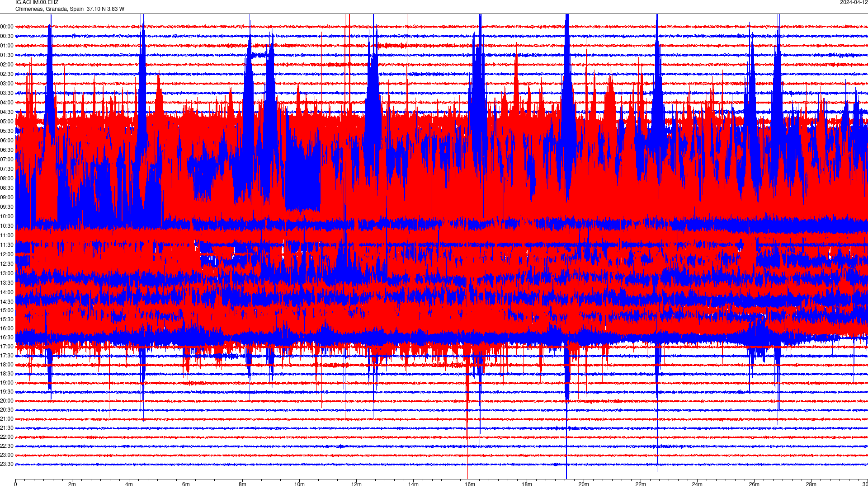Click the 06:30 trace time label

tap(7, 150)
